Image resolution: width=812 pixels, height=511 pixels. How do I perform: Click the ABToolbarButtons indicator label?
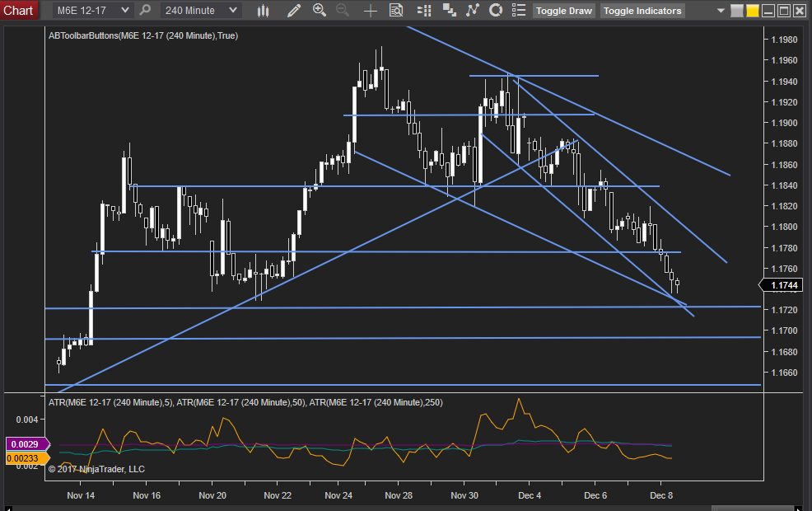[143, 35]
